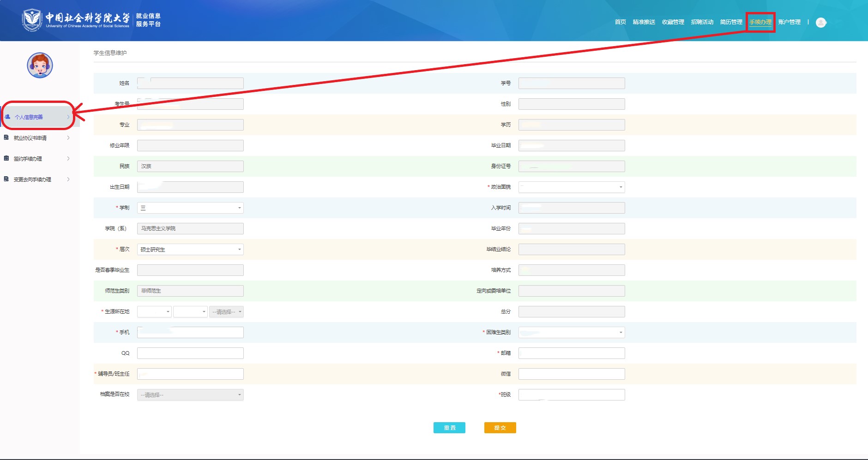Open the 手续办理 navigation tab
Viewport: 868px width, 460px height.
coord(760,22)
